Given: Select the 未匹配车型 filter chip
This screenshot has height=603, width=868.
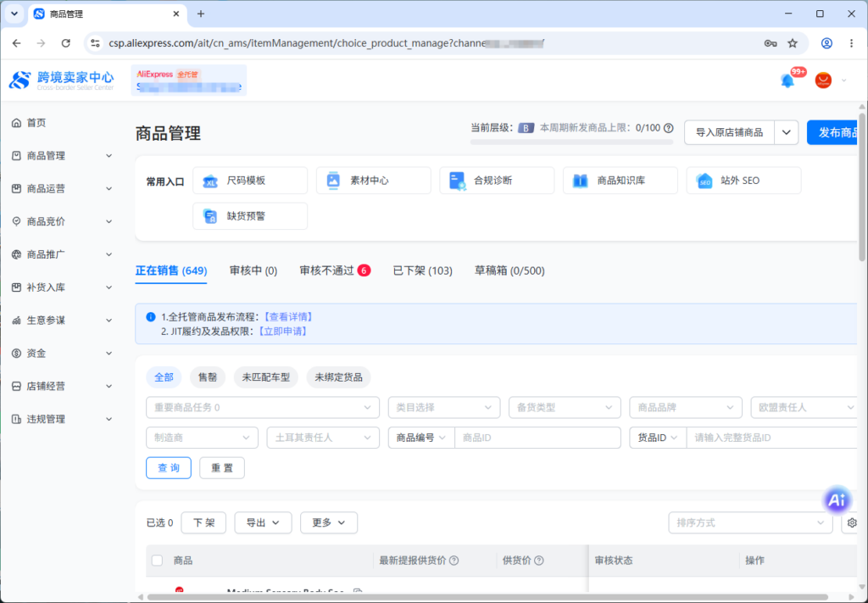Looking at the screenshot, I should 265,377.
